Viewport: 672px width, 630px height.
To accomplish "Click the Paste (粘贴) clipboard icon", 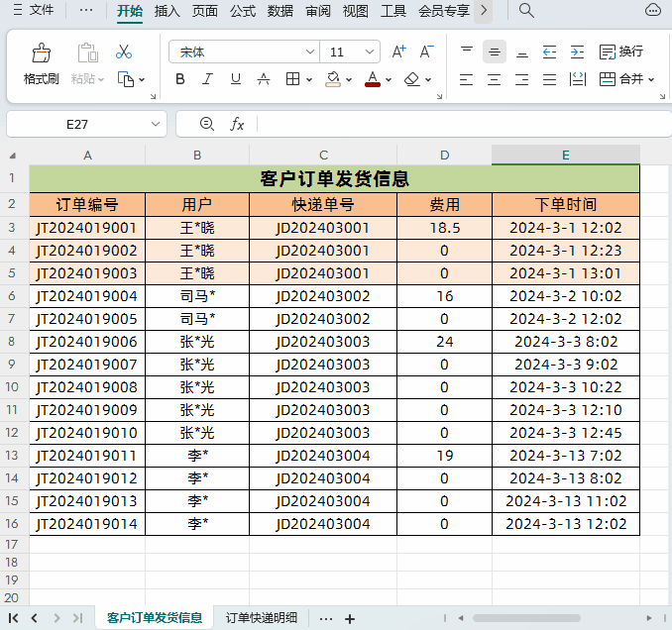I will coord(88,52).
